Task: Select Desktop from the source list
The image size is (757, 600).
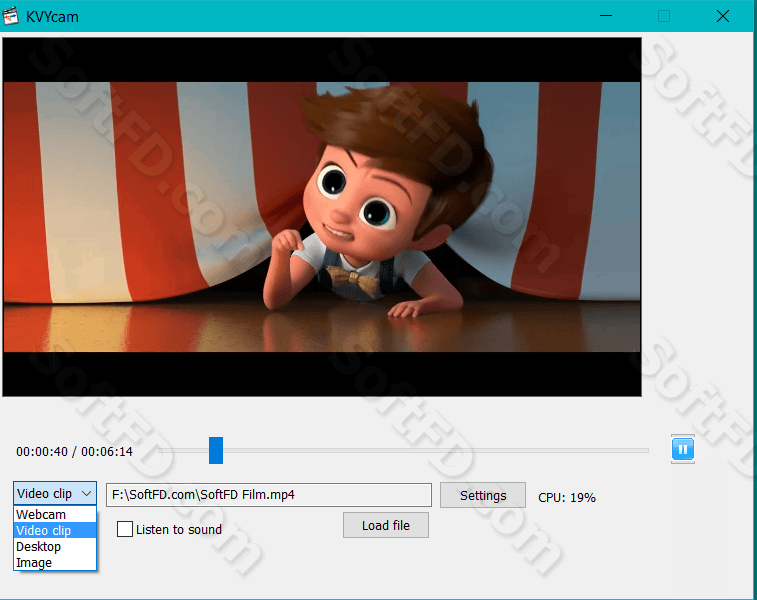Action: [x=55, y=546]
